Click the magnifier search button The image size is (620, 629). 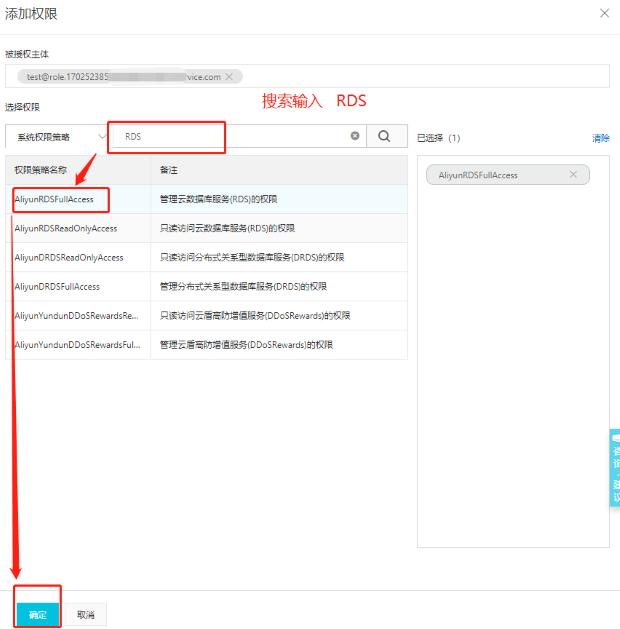[x=386, y=137]
